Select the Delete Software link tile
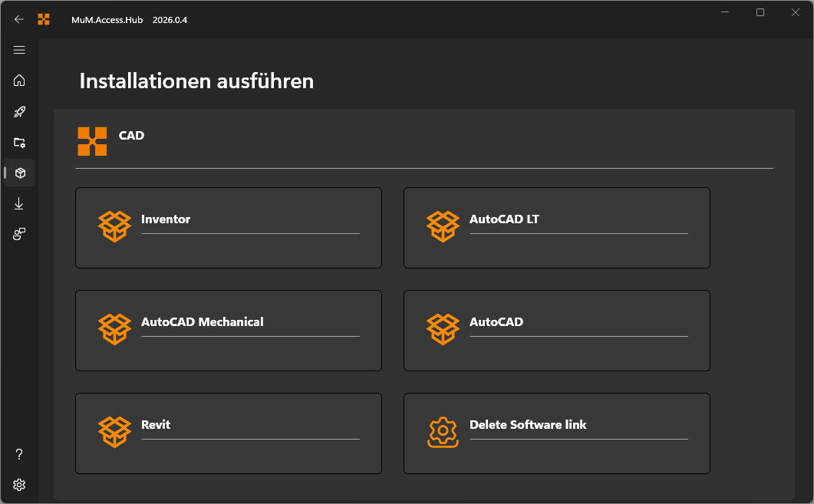 pos(556,433)
